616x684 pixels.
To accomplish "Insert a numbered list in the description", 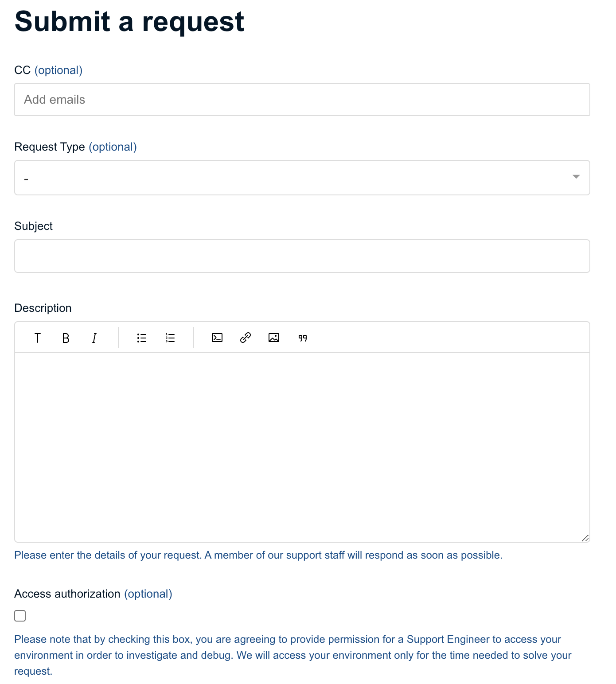I will tap(170, 338).
